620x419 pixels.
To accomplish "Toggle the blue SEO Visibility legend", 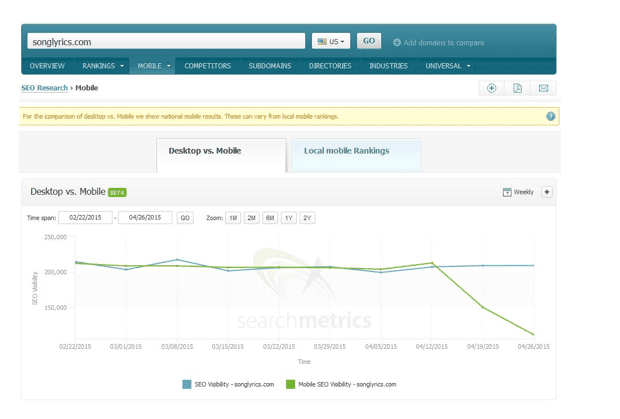I will tap(187, 384).
